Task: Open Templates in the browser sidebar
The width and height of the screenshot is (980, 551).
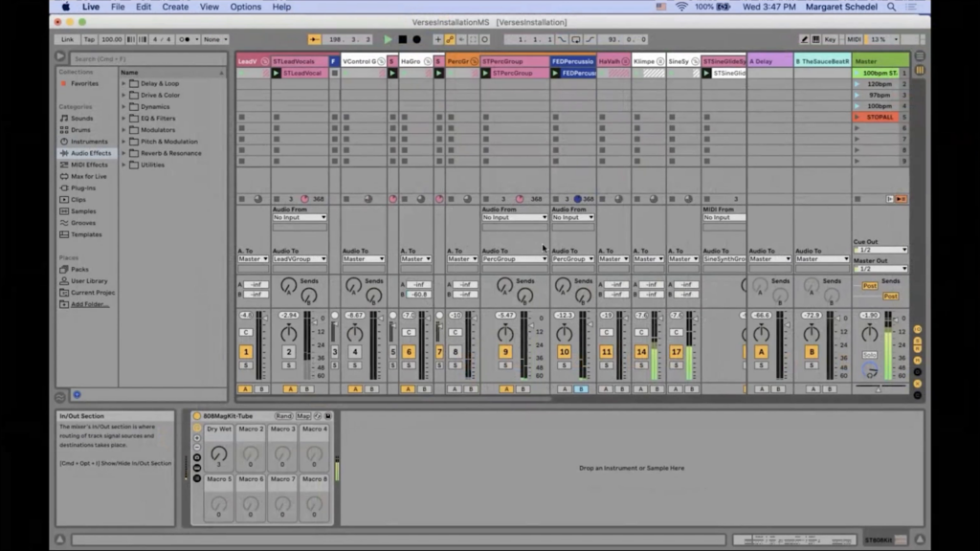Action: [85, 235]
